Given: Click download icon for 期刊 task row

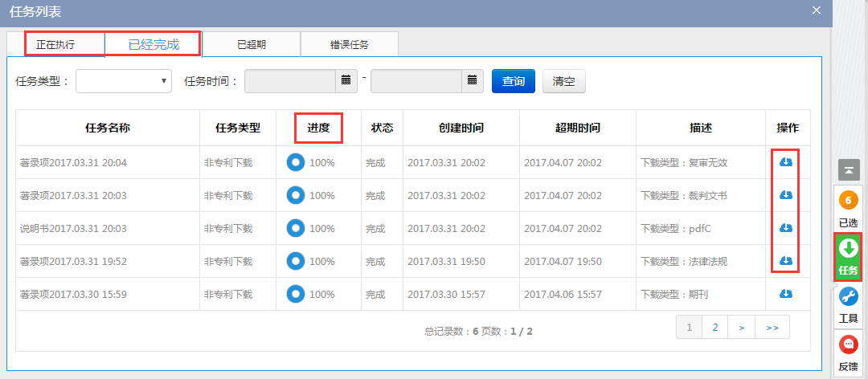Looking at the screenshot, I should (786, 294).
